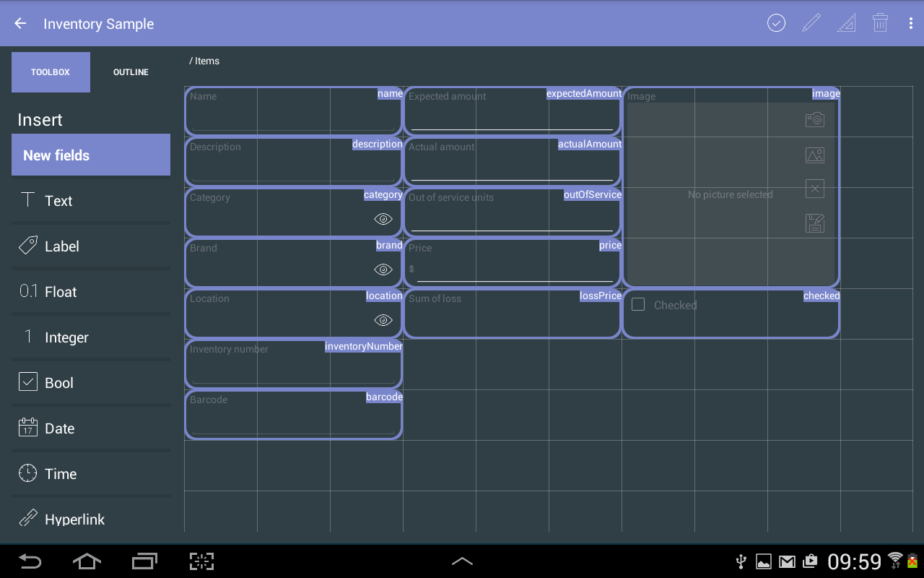Select the Description field cell
The height and width of the screenshot is (578, 924).
point(294,162)
